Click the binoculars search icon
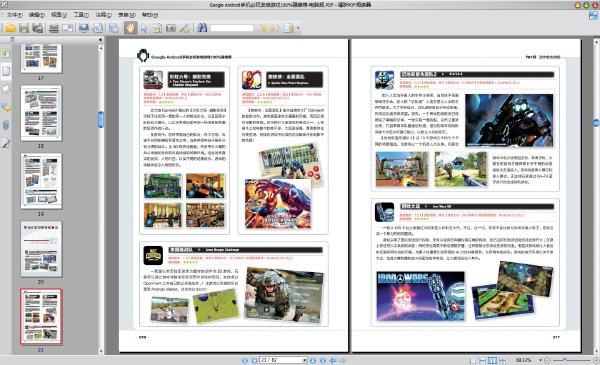The image size is (600, 365). pos(202,28)
